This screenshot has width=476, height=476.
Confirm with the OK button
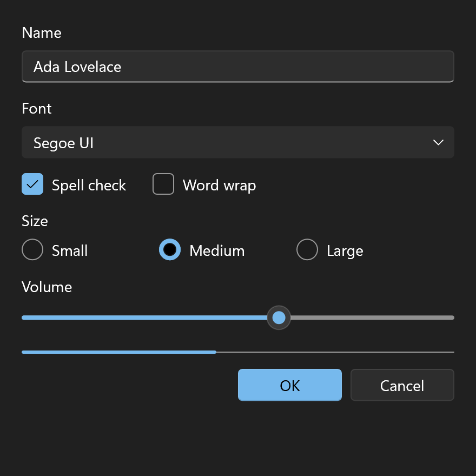click(289, 385)
